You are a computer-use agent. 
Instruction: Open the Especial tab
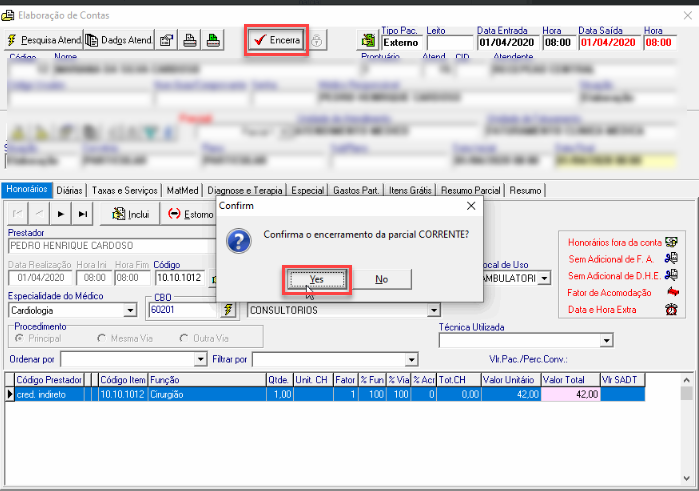coord(307,190)
